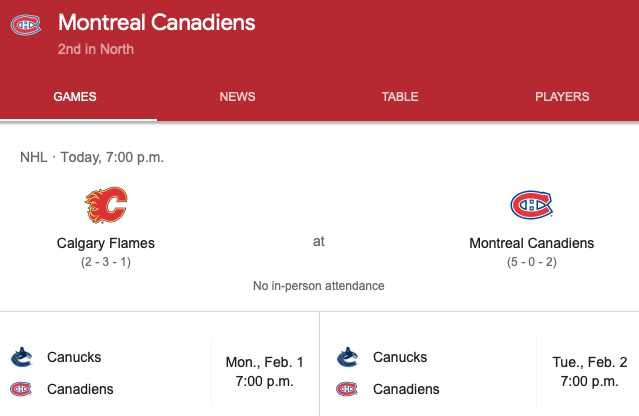
Task: Click Canucks logo in the Feb. 1 game
Action: click(21, 357)
